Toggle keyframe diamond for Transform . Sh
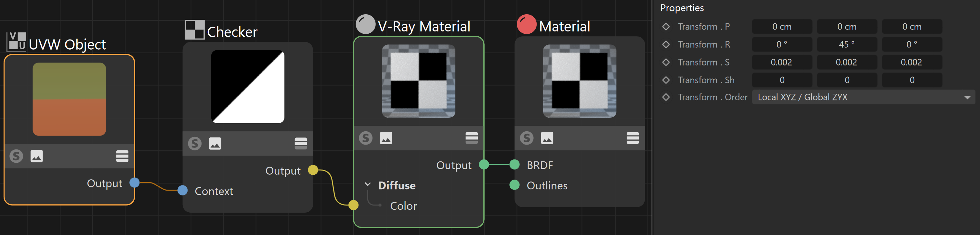980x235 pixels. [666, 80]
